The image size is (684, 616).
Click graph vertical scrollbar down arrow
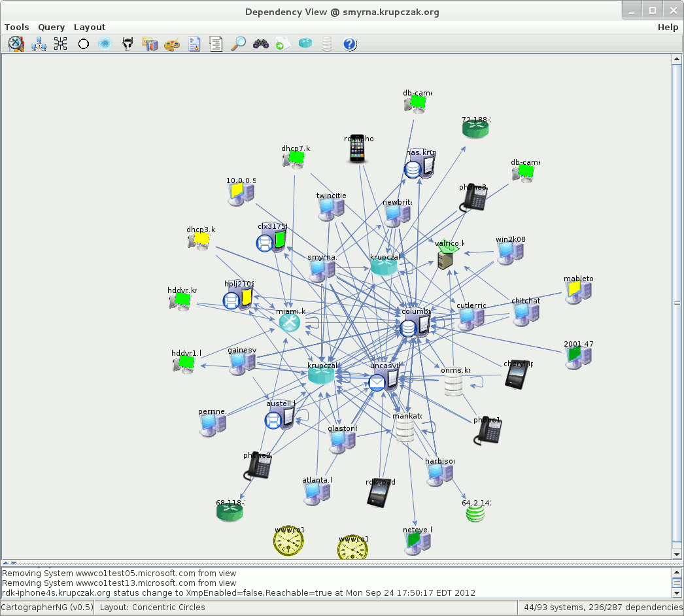point(677,555)
